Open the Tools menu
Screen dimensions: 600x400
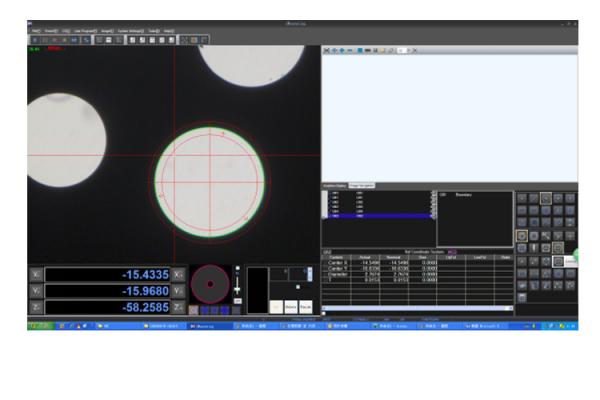pyautogui.click(x=154, y=31)
